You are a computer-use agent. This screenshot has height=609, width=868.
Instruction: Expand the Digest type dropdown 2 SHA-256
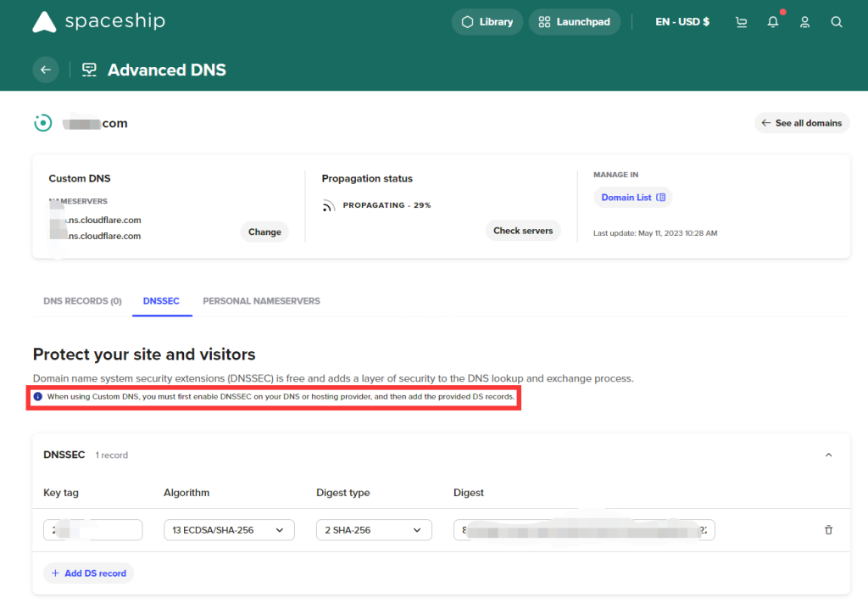(374, 530)
